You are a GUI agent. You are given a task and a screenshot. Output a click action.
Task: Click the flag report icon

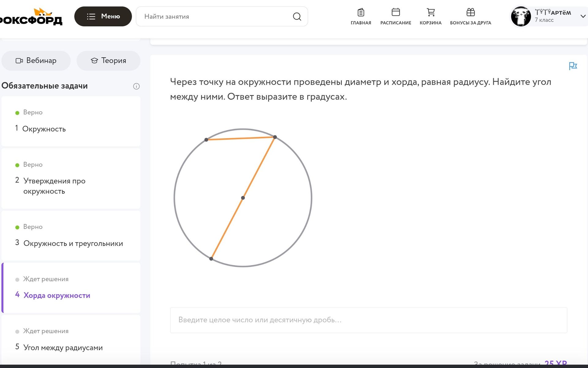pos(573,66)
